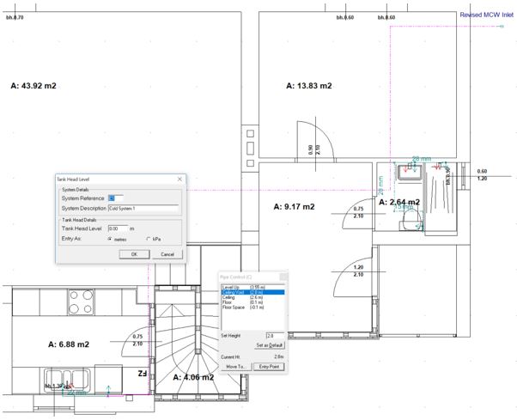Click the FZ marker near the stairs
This screenshot has height=420, width=517.
coord(142,374)
